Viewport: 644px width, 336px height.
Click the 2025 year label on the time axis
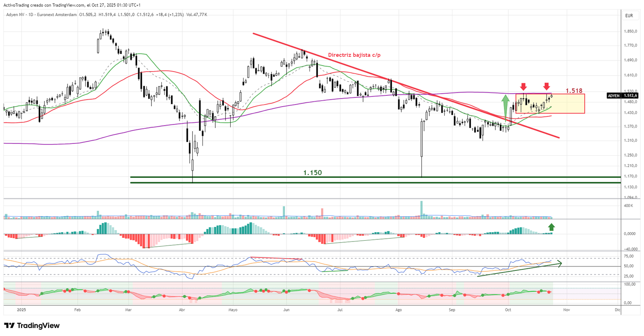[x=21, y=310]
